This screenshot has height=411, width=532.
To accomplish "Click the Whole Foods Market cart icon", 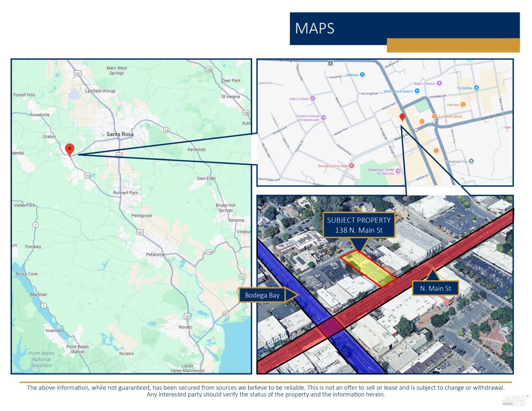I will click(x=417, y=91).
